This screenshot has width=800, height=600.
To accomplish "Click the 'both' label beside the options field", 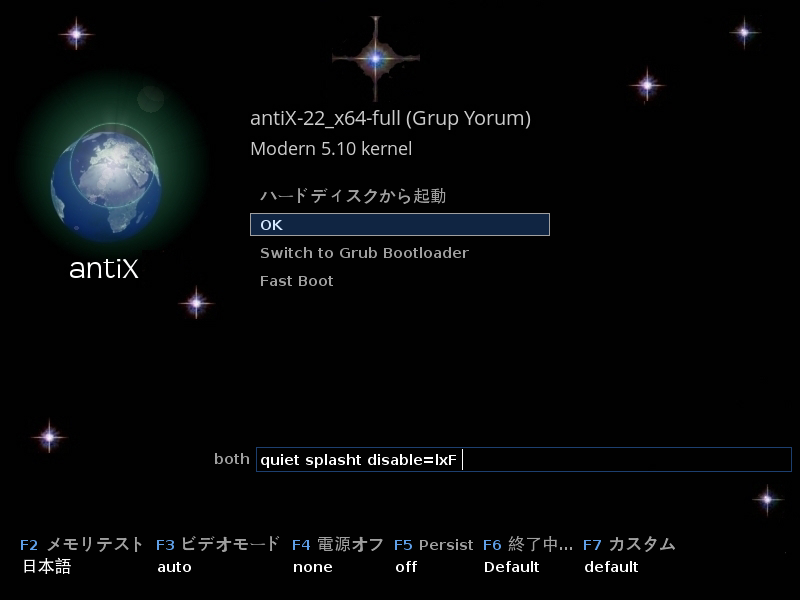I will pyautogui.click(x=232, y=459).
